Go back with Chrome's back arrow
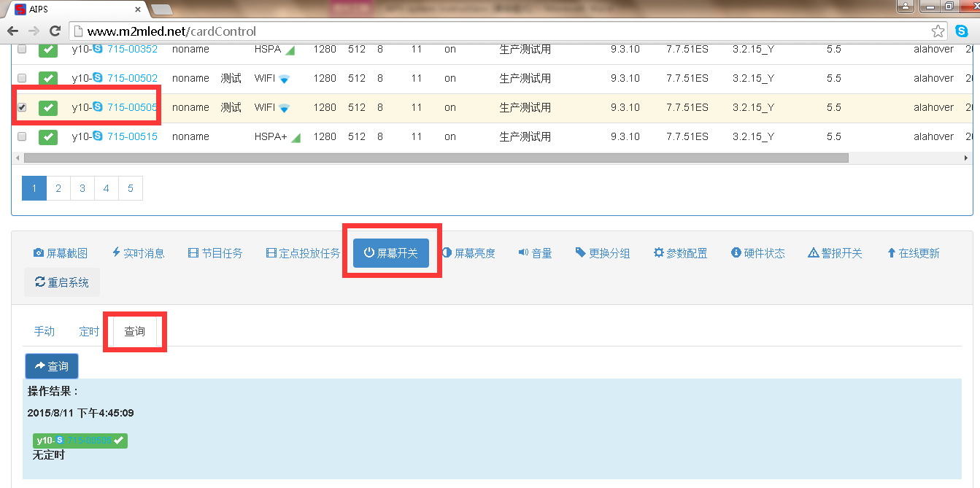Viewport: 980px width, 488px height. tap(12, 31)
